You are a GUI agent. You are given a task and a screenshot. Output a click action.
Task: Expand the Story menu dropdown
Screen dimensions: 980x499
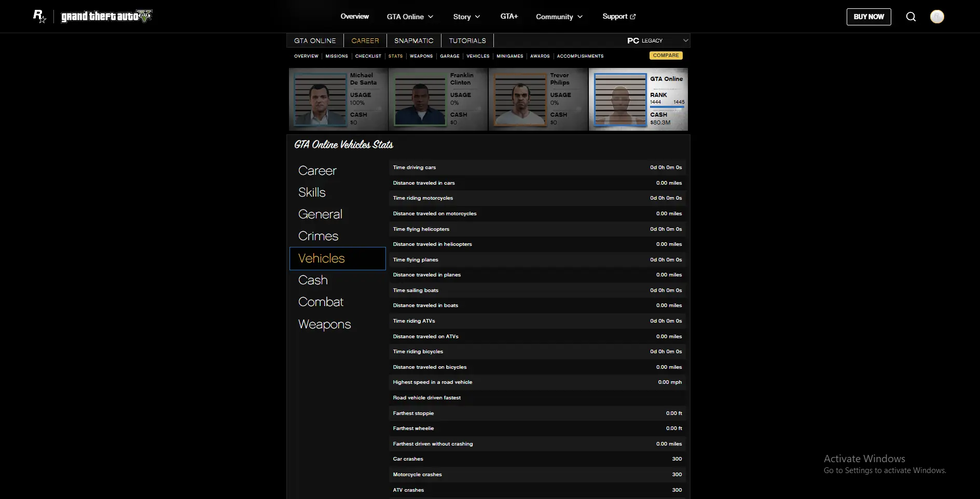pos(466,17)
